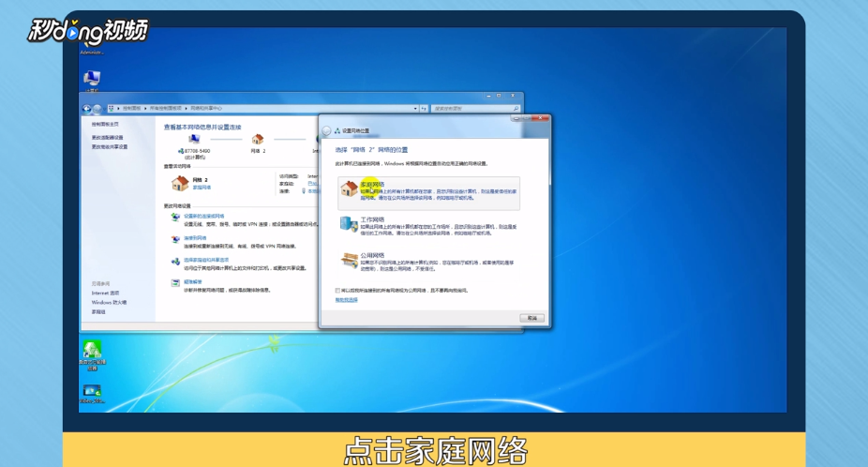Choose the 公用网络 title in the dialog
Image resolution: width=868 pixels, height=467 pixels.
[372, 255]
